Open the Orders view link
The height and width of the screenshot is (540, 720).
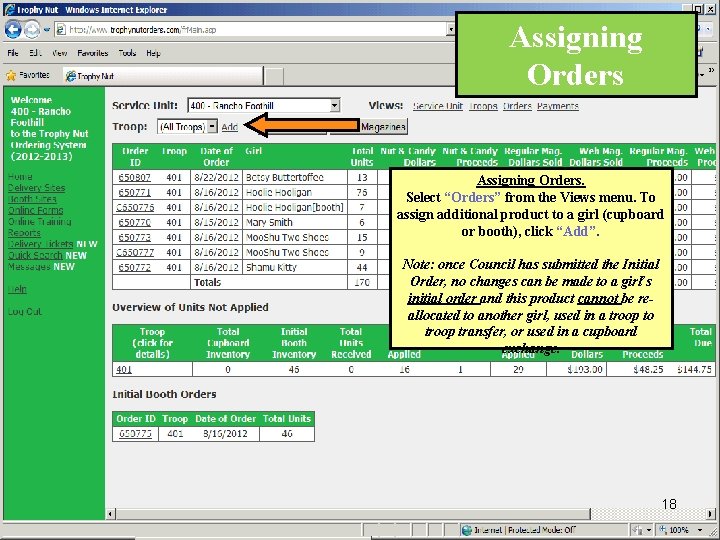coord(517,106)
